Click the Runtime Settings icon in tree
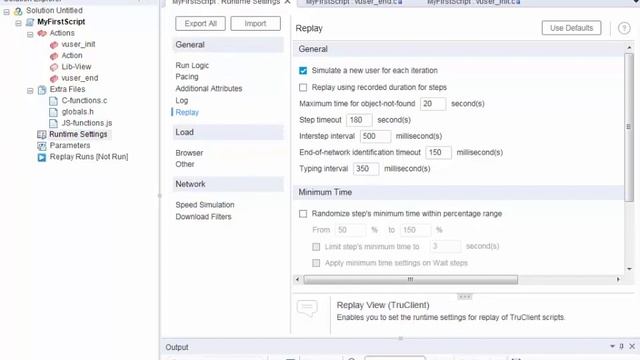640x360 pixels. tap(42, 134)
